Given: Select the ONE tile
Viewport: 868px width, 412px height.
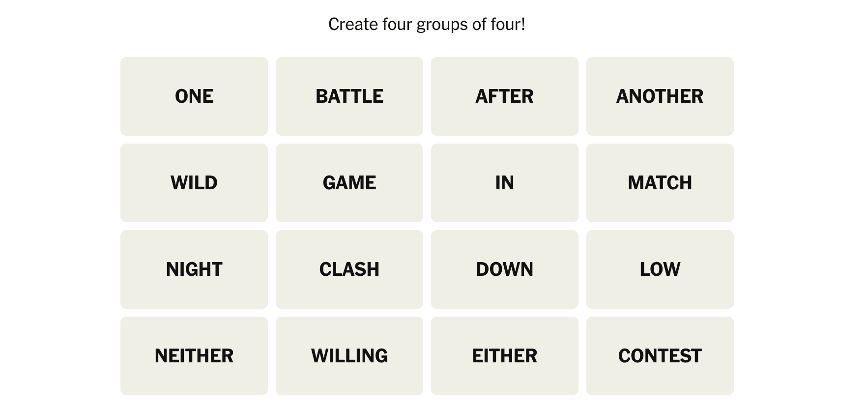Looking at the screenshot, I should pyautogui.click(x=194, y=96).
